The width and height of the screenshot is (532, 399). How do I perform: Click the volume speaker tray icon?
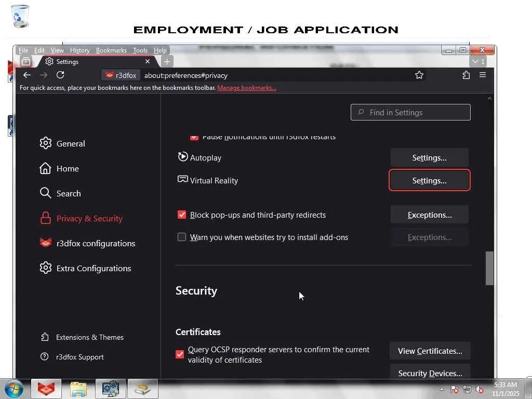point(480,390)
